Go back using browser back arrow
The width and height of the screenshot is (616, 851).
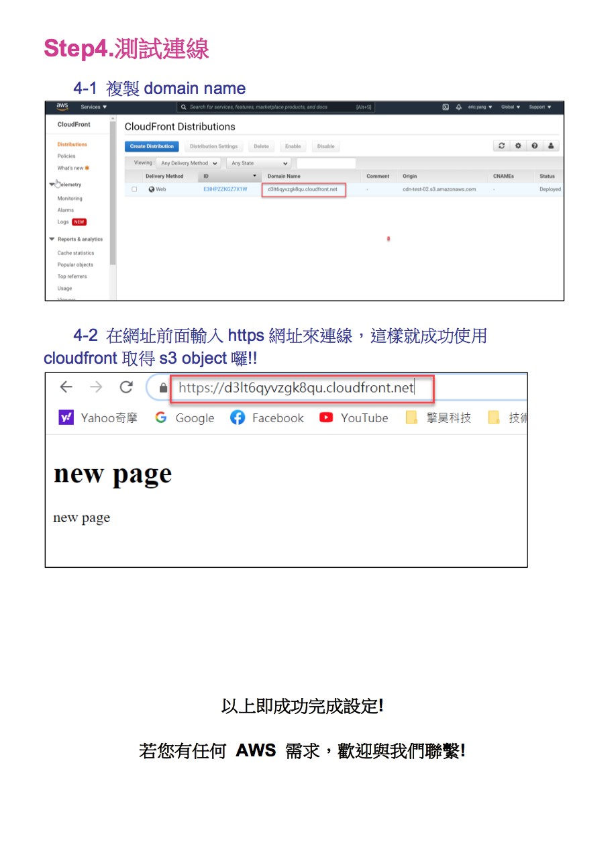(x=66, y=387)
